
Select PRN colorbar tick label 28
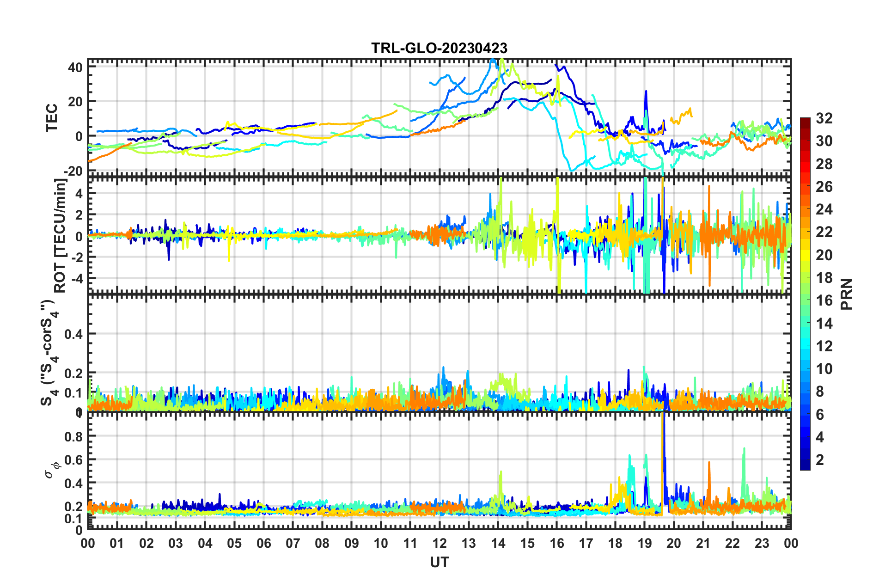824,164
